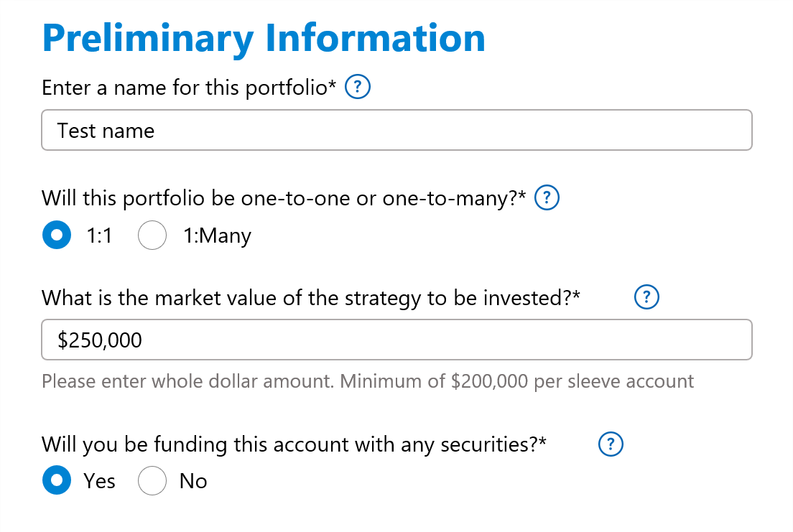793x532 pixels.
Task: Show help for funding with securities question
Action: (x=611, y=444)
